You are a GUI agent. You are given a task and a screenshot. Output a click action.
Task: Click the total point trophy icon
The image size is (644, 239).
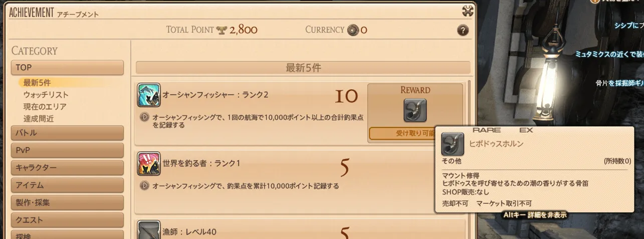coord(222,30)
